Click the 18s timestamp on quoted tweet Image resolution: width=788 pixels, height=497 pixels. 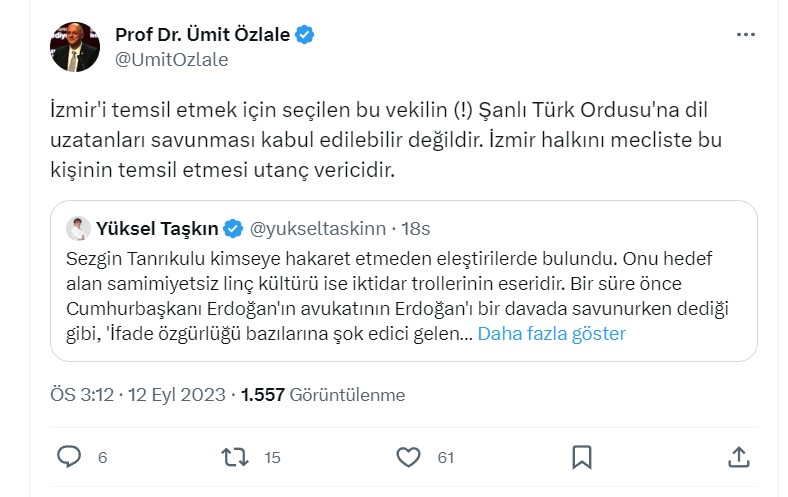(416, 229)
